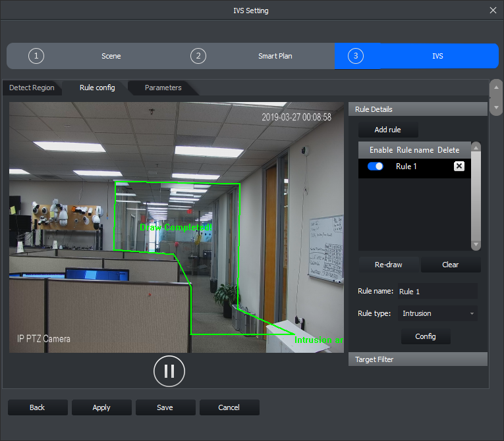Click the step 2 circle icon
The height and width of the screenshot is (441, 504).
coord(198,56)
